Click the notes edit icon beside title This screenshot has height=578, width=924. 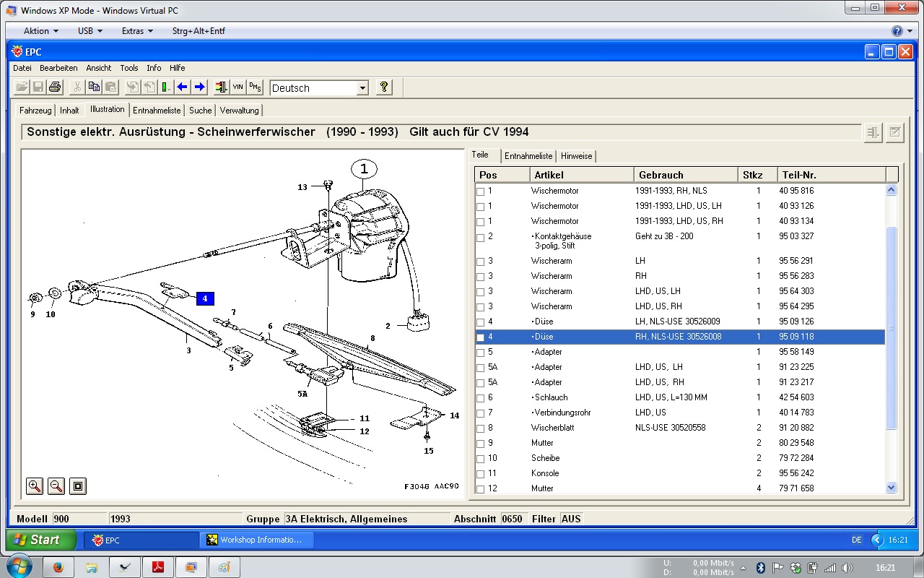click(895, 132)
